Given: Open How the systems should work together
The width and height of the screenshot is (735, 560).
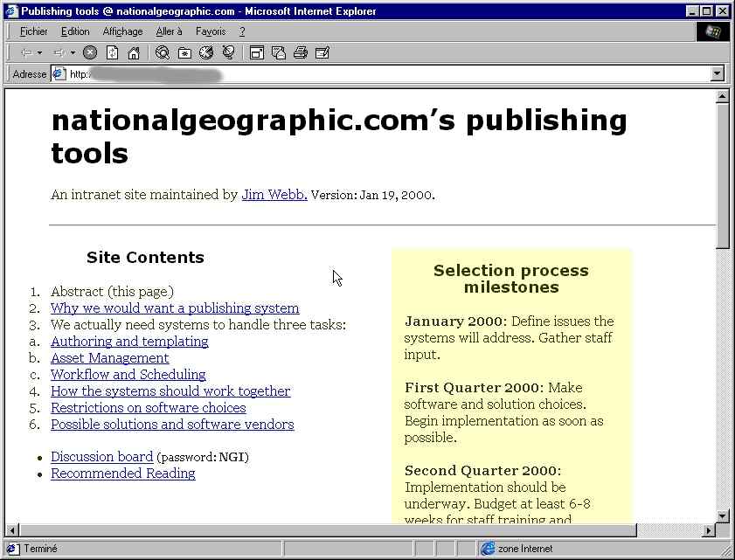Looking at the screenshot, I should 170,391.
